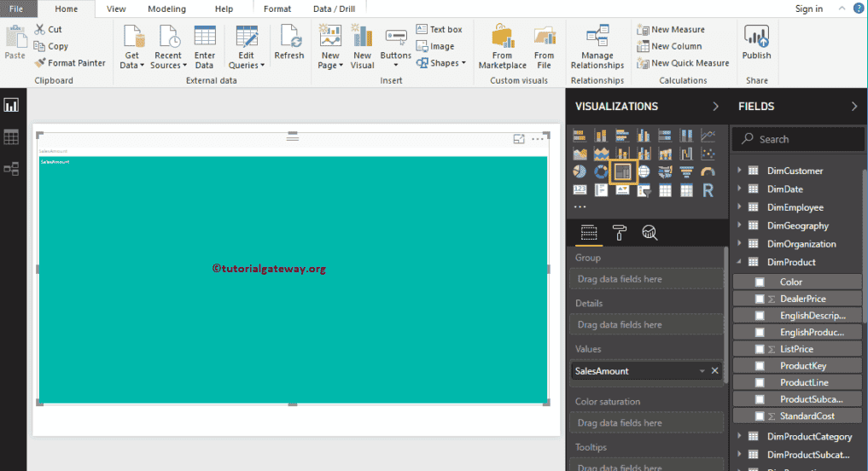Open the File menu
The width and height of the screenshot is (868, 471).
point(16,9)
